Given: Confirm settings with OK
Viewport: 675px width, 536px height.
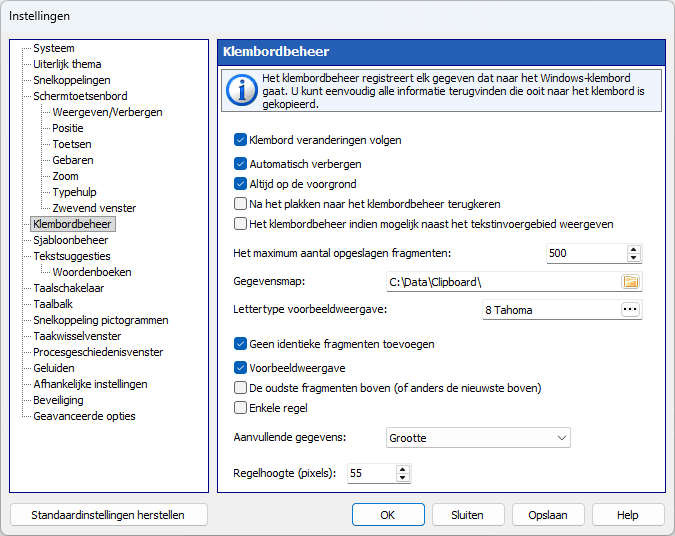Looking at the screenshot, I should 388,515.
